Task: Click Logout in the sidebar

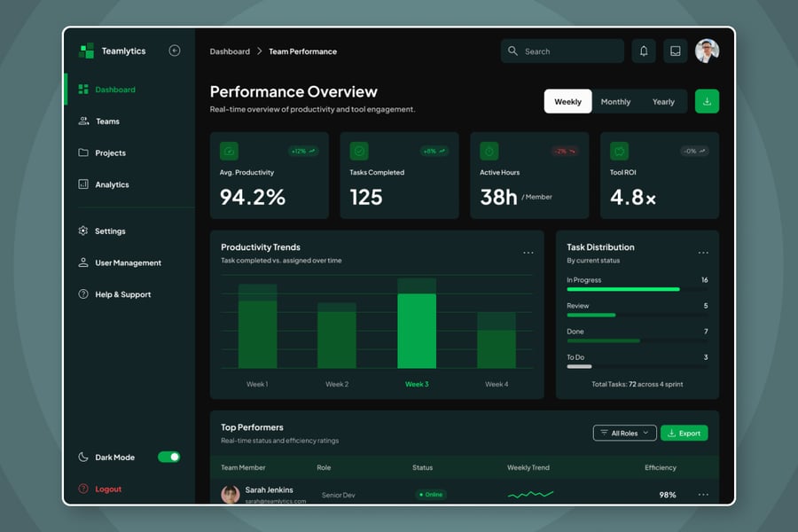Action: (108, 489)
